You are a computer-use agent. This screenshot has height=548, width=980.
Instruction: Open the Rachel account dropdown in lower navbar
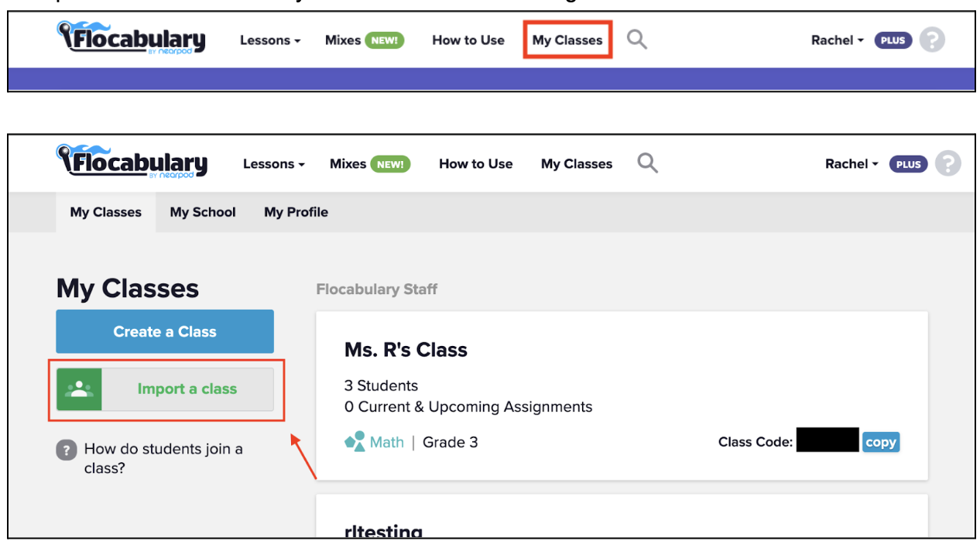(x=852, y=164)
